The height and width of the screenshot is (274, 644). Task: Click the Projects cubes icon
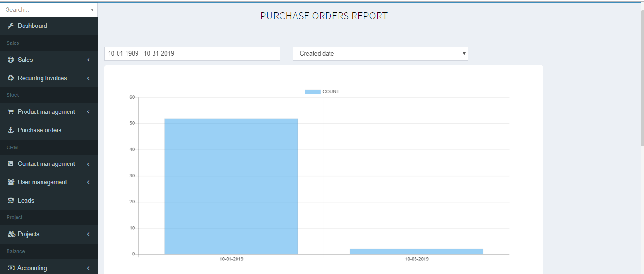(x=11, y=234)
